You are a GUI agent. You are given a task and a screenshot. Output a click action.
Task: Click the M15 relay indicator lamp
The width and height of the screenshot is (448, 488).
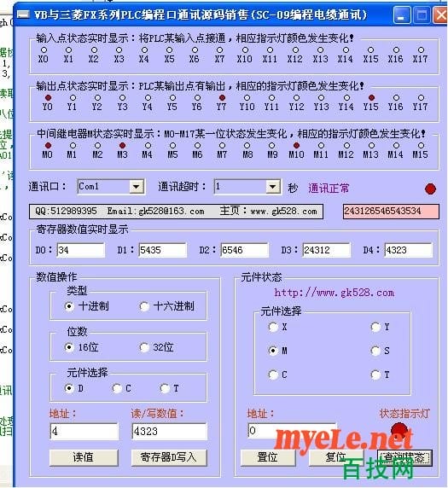tap(421, 145)
